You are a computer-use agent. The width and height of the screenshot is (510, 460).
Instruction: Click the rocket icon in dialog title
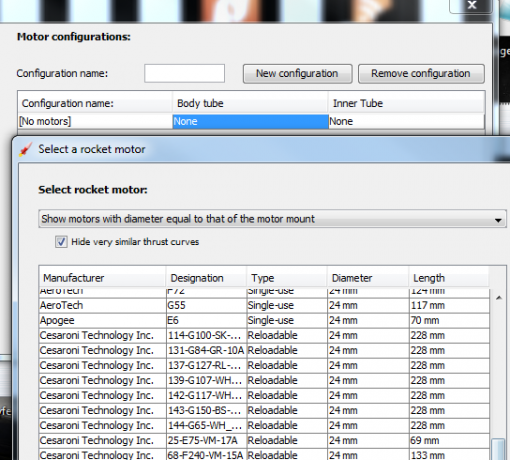(x=26, y=149)
